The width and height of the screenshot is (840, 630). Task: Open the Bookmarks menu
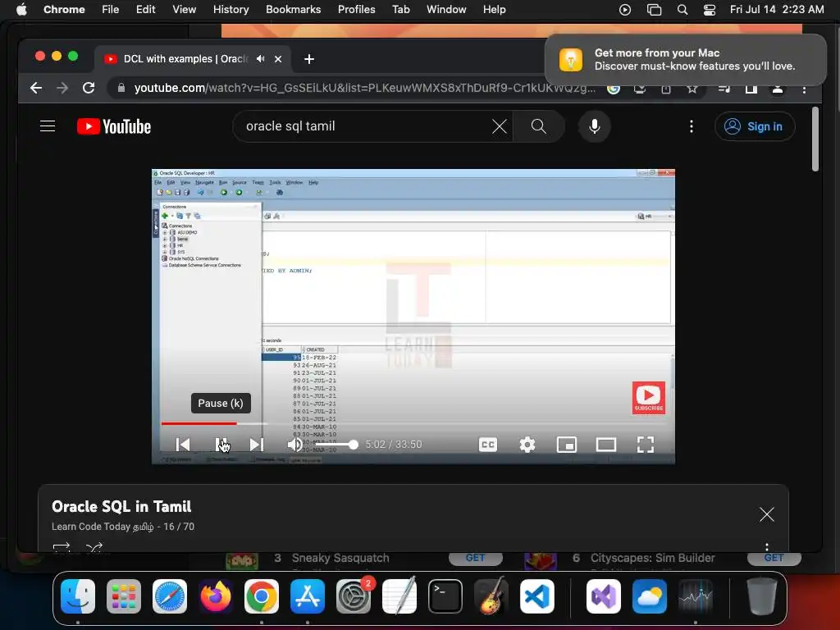coord(293,10)
